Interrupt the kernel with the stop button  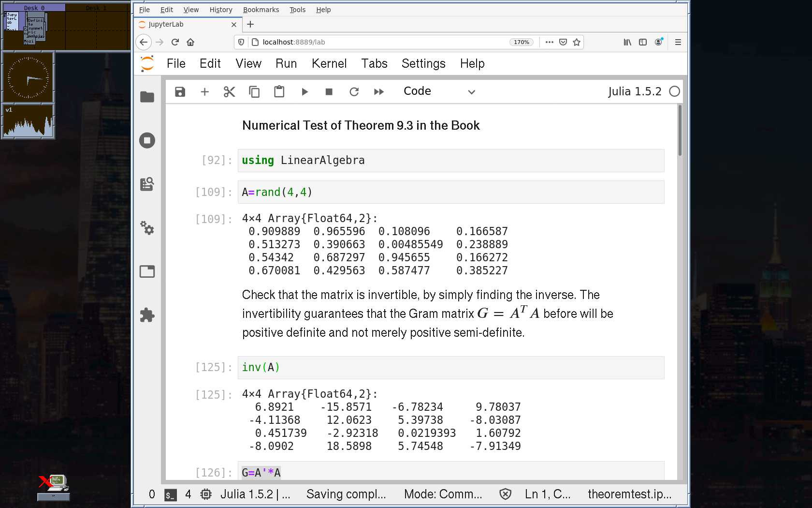329,92
